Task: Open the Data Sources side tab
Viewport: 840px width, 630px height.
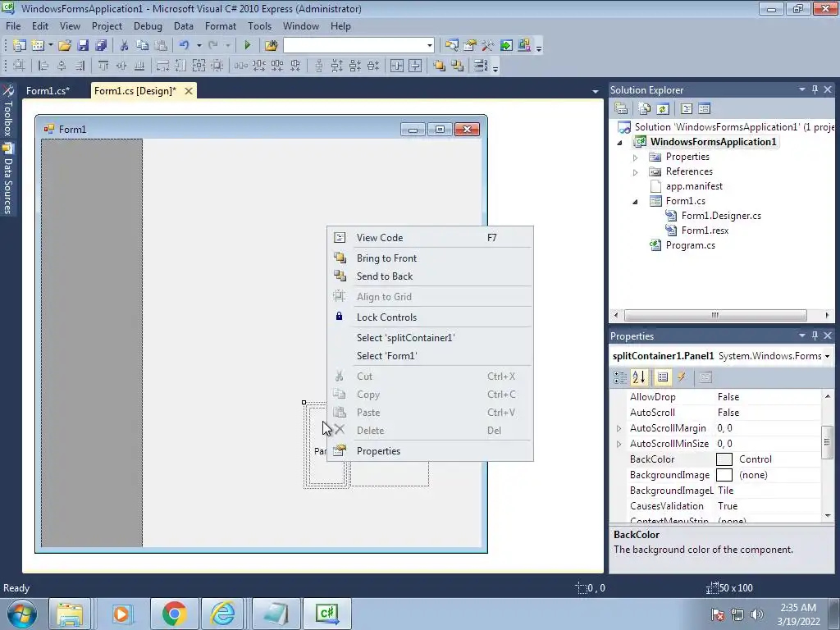Action: click(x=8, y=180)
